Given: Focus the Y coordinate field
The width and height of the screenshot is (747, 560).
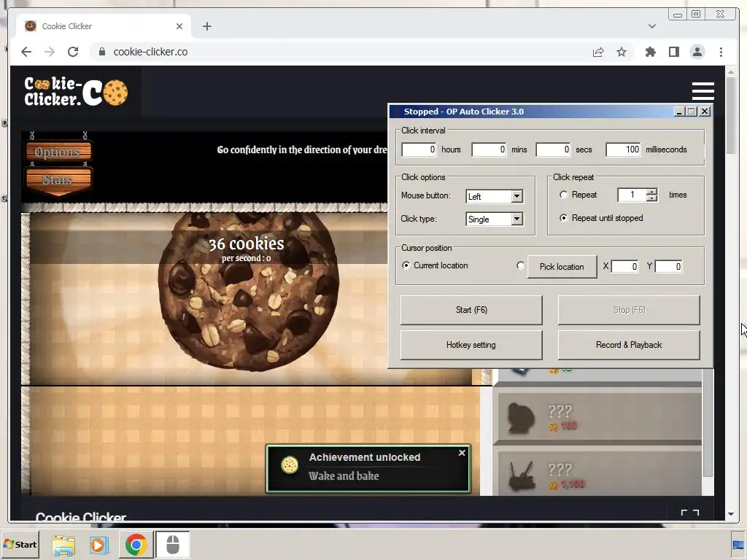Looking at the screenshot, I should coord(668,267).
